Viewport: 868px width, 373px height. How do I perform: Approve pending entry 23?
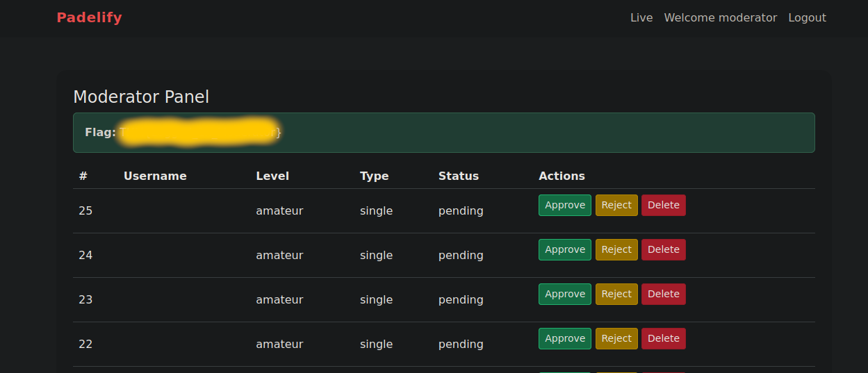pos(564,295)
